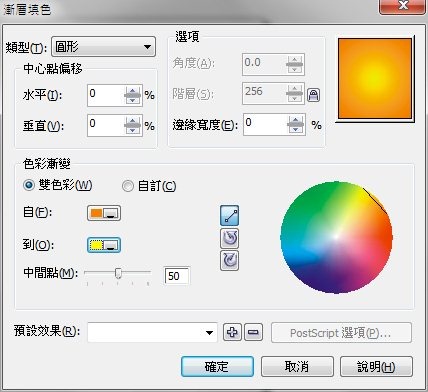The height and width of the screenshot is (392, 428).
Task: Open the 到(O) color picker dropdown
Action: tap(104, 245)
